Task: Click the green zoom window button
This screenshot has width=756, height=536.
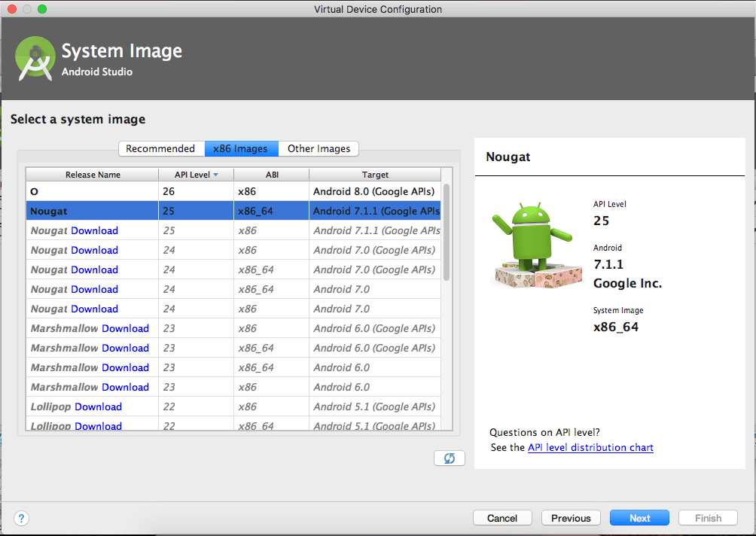Action: (42, 9)
